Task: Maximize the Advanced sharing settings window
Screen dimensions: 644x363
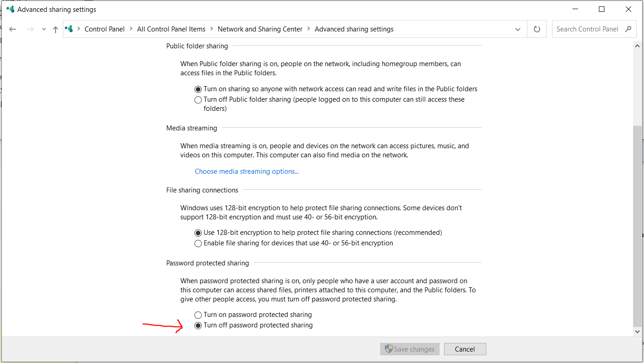Action: pyautogui.click(x=602, y=9)
